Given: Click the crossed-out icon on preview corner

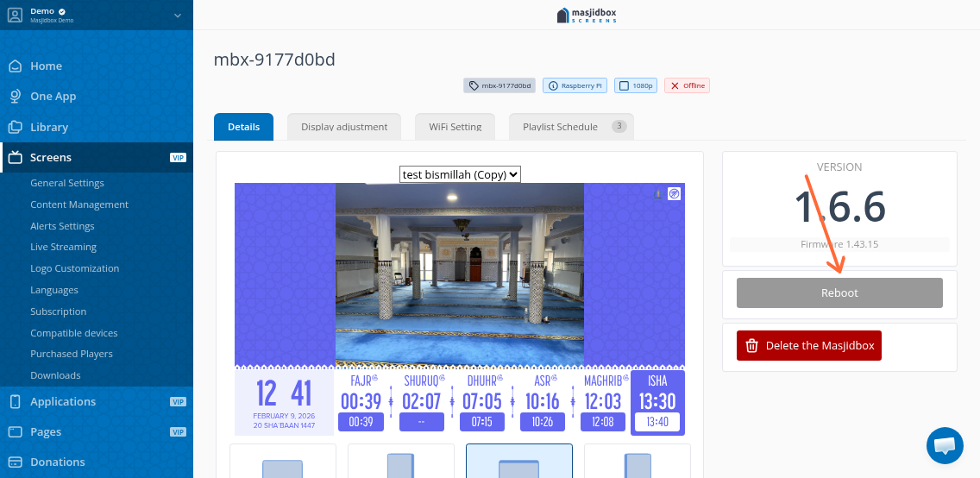Looking at the screenshot, I should [674, 194].
